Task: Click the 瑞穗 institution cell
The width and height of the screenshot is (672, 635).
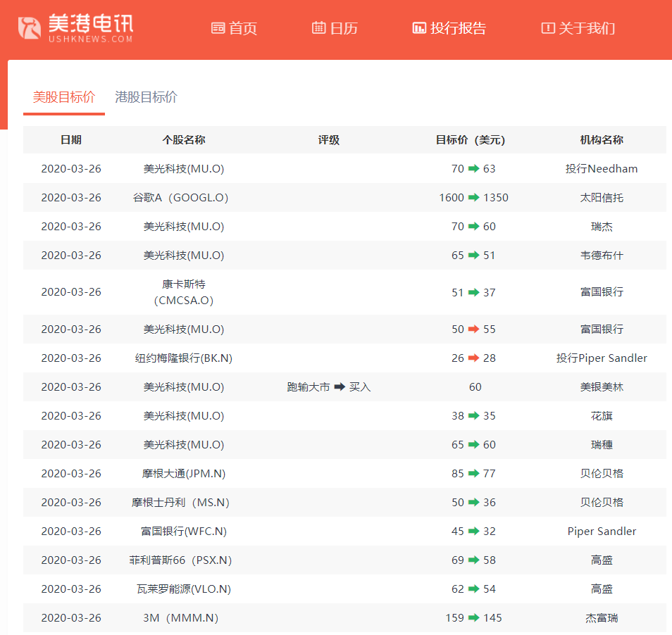Action: [x=602, y=445]
